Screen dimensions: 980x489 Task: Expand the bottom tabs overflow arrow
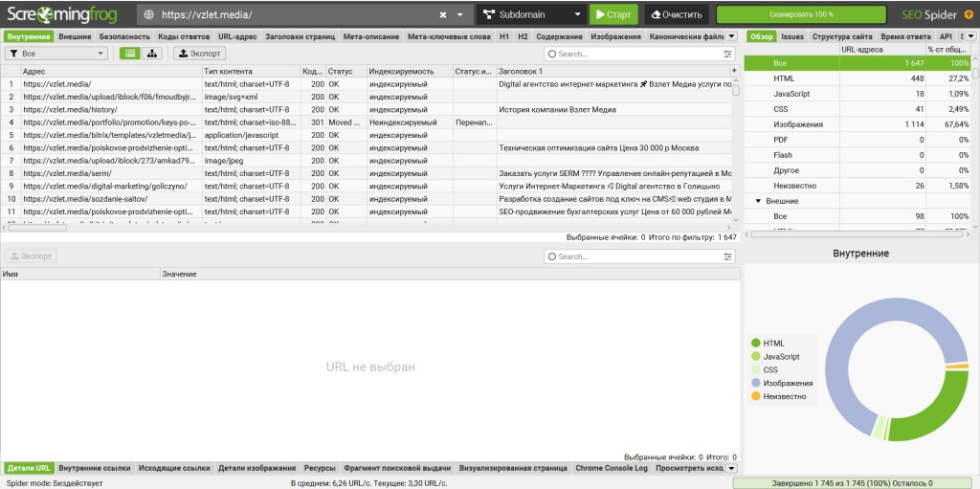pos(732,468)
